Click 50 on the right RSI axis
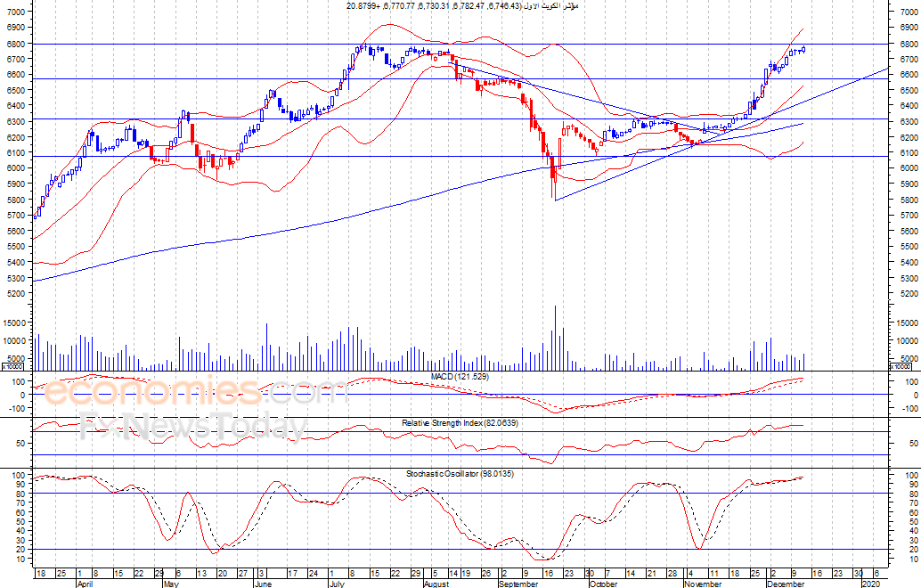921x588 pixels. 913,444
